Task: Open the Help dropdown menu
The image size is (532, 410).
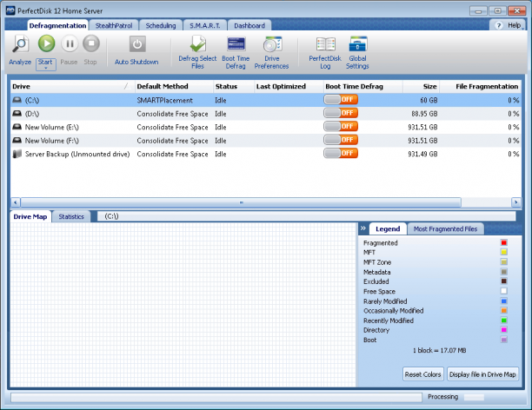Action: [x=508, y=25]
